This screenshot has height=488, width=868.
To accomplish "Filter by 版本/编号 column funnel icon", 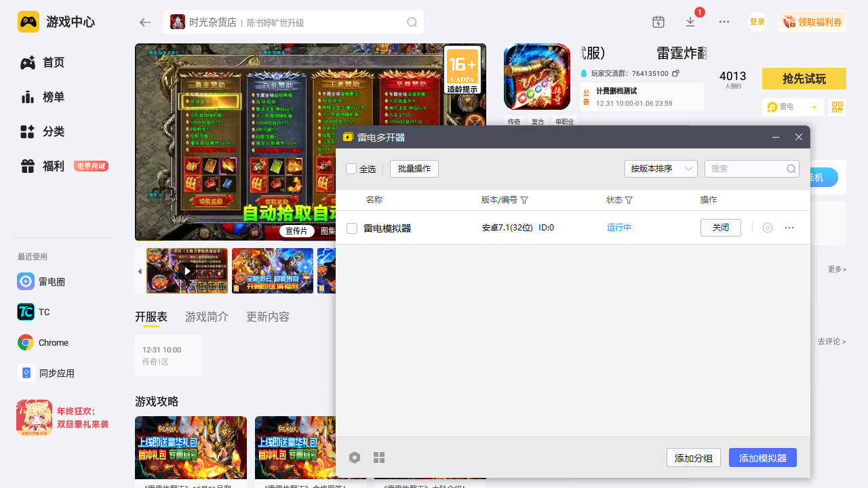I will click(x=524, y=200).
